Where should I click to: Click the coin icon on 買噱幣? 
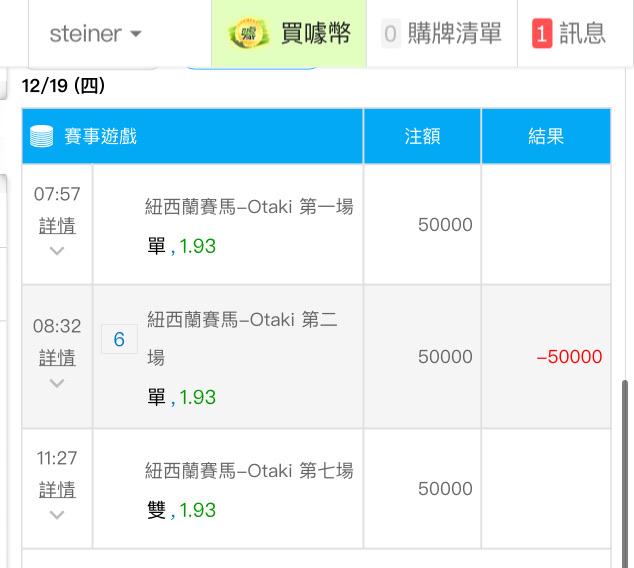[x=249, y=33]
